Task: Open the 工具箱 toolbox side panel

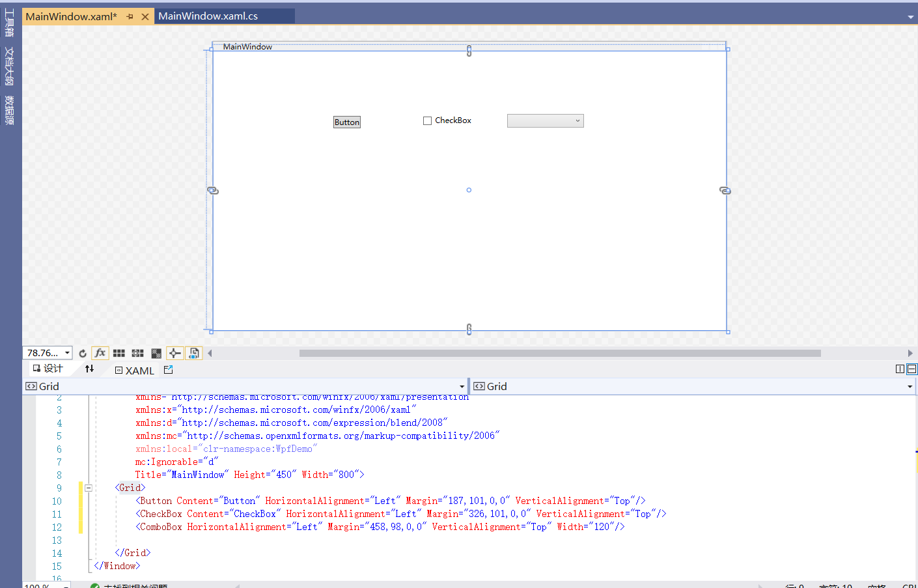Action: 9,23
